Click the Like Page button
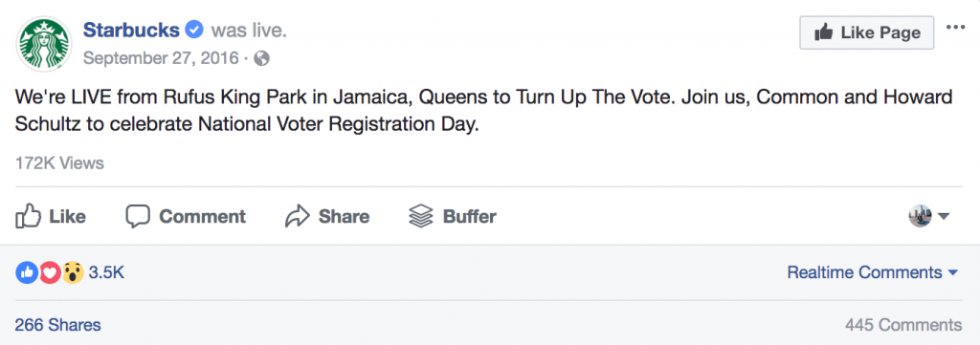The image size is (980, 345). [x=867, y=32]
